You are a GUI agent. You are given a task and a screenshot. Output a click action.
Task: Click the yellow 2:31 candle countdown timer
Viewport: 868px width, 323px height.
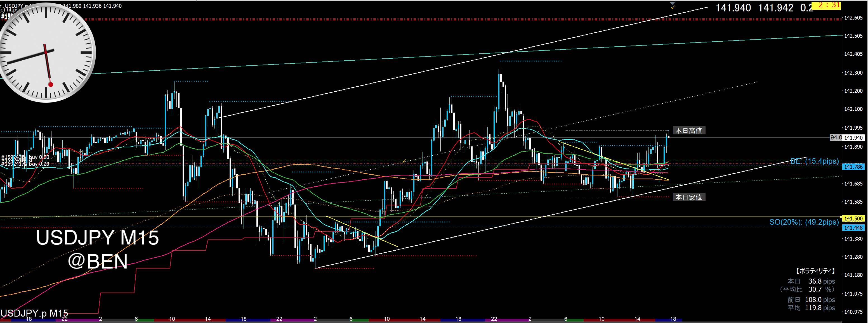(x=827, y=5)
